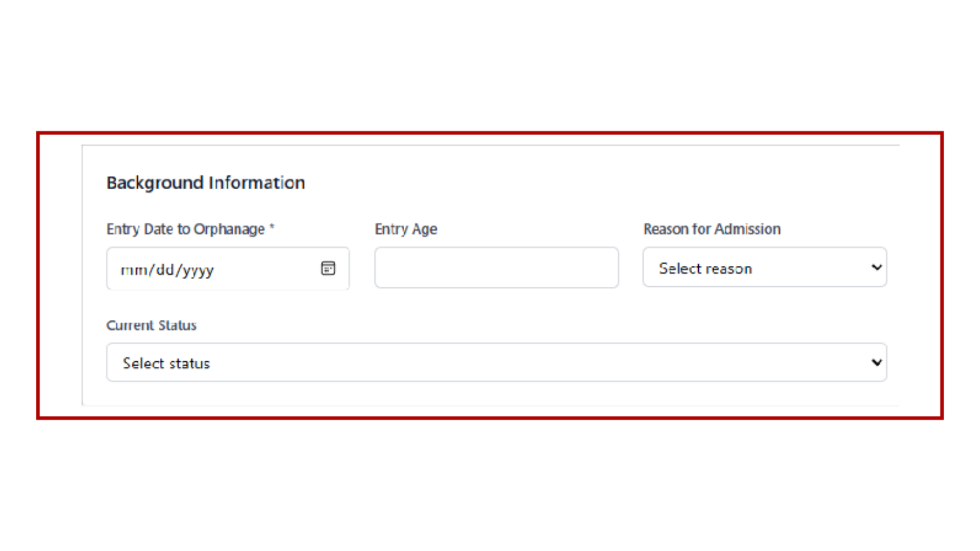Image resolution: width=980 pixels, height=551 pixels.
Task: Click the Background Information heading
Action: pos(205,183)
